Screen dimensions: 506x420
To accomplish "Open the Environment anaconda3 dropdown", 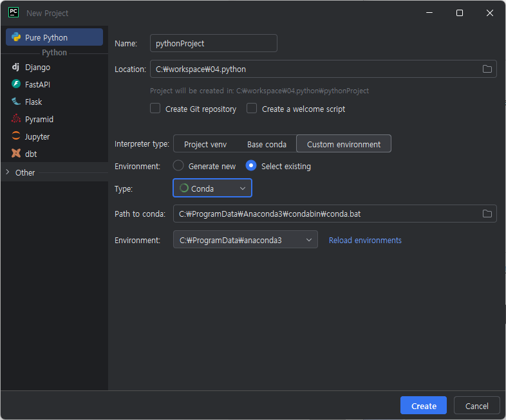I will (245, 240).
